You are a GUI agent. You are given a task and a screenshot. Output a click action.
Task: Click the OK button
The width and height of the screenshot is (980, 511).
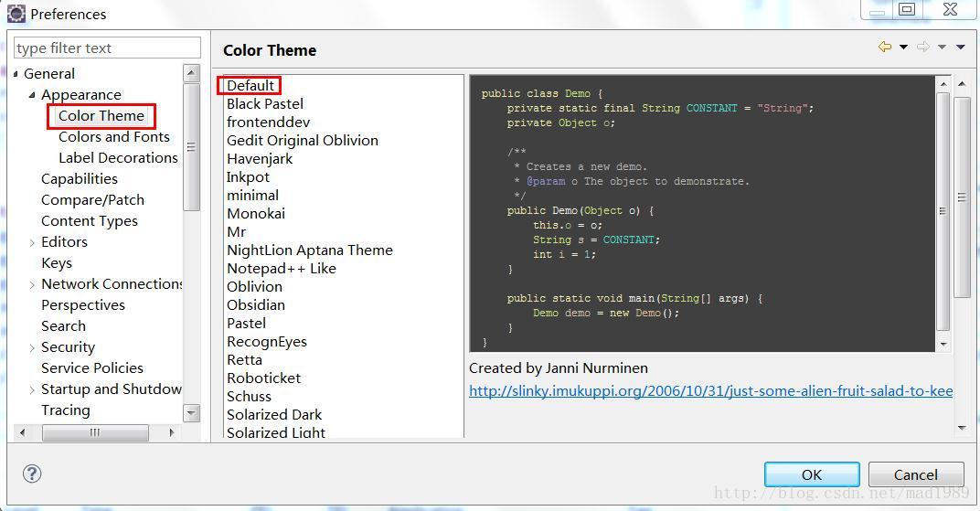pyautogui.click(x=812, y=474)
